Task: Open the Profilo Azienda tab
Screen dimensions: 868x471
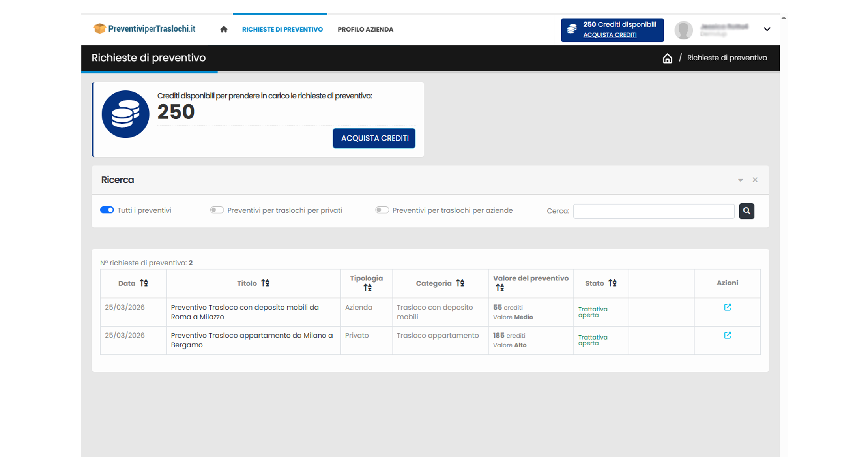Action: (365, 29)
